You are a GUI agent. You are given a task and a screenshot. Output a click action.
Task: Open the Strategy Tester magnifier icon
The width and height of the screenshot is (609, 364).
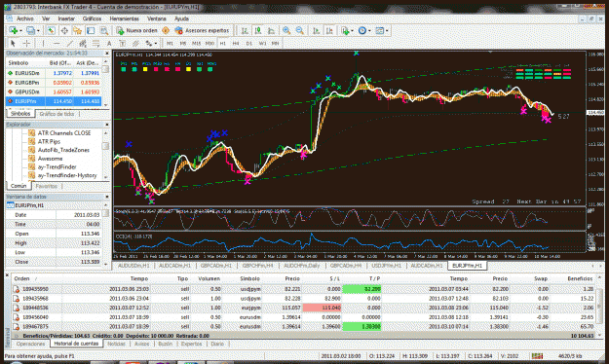(103, 30)
